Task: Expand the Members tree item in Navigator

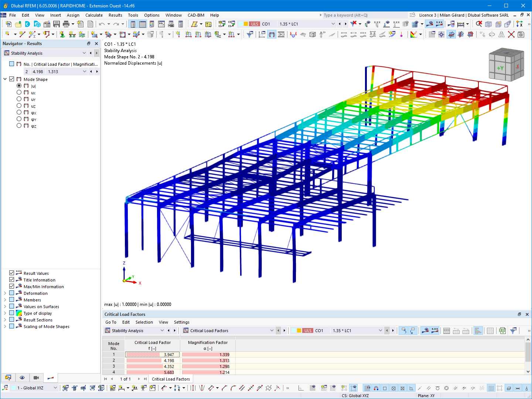Action: click(5, 300)
